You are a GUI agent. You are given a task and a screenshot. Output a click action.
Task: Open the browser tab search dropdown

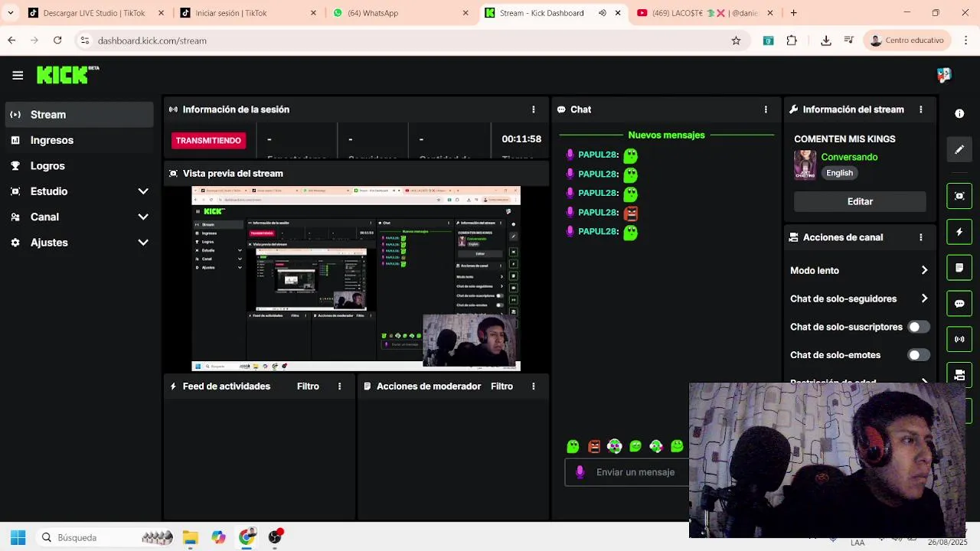pyautogui.click(x=11, y=13)
